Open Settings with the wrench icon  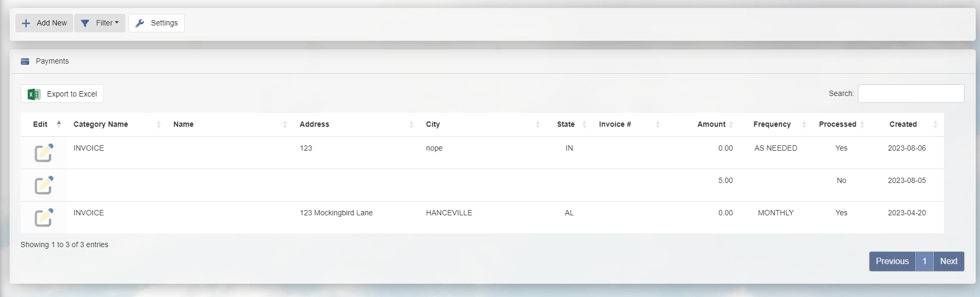point(157,23)
